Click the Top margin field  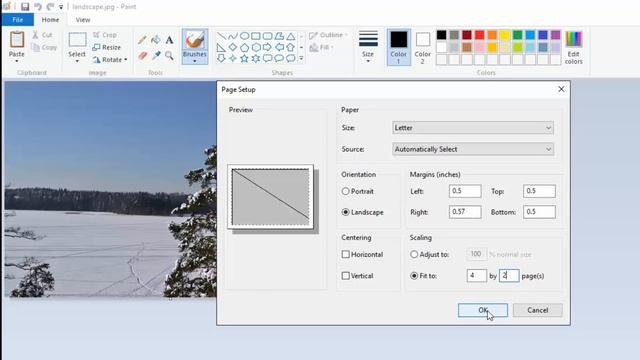click(539, 191)
